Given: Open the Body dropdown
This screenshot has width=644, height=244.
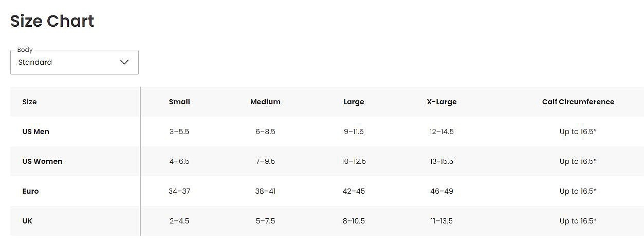Looking at the screenshot, I should click(x=74, y=62).
